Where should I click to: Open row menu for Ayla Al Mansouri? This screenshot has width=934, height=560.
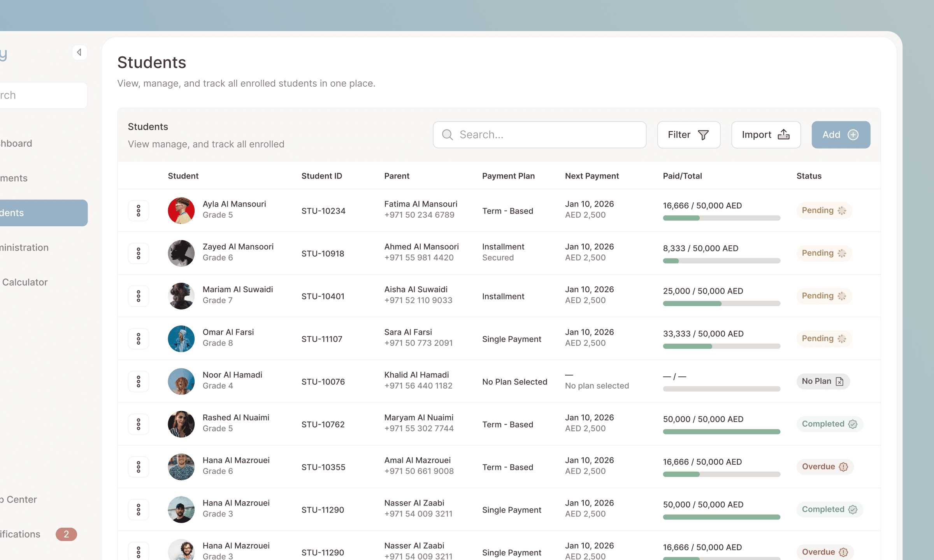coord(139,211)
